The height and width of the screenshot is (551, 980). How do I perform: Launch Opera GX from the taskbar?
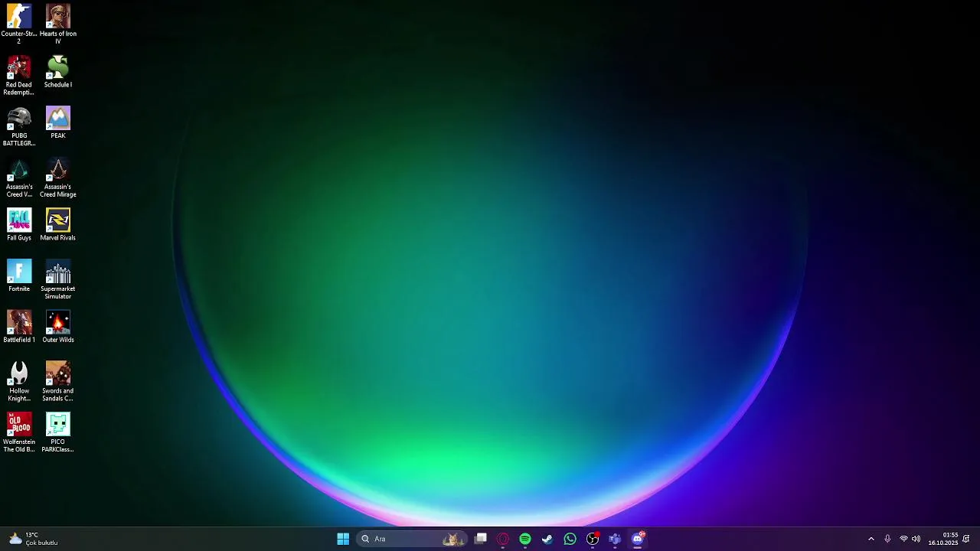[503, 539]
